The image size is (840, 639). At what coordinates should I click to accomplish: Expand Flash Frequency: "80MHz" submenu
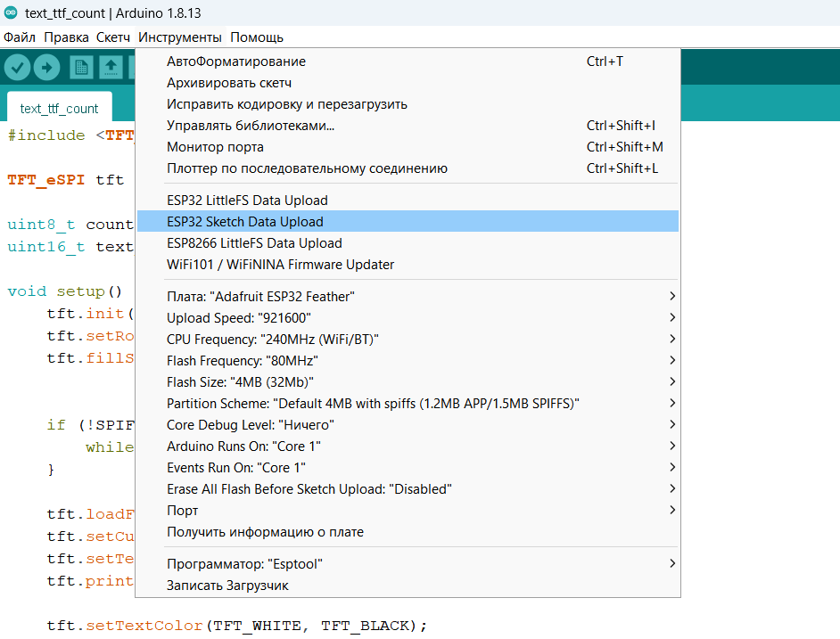pos(408,361)
